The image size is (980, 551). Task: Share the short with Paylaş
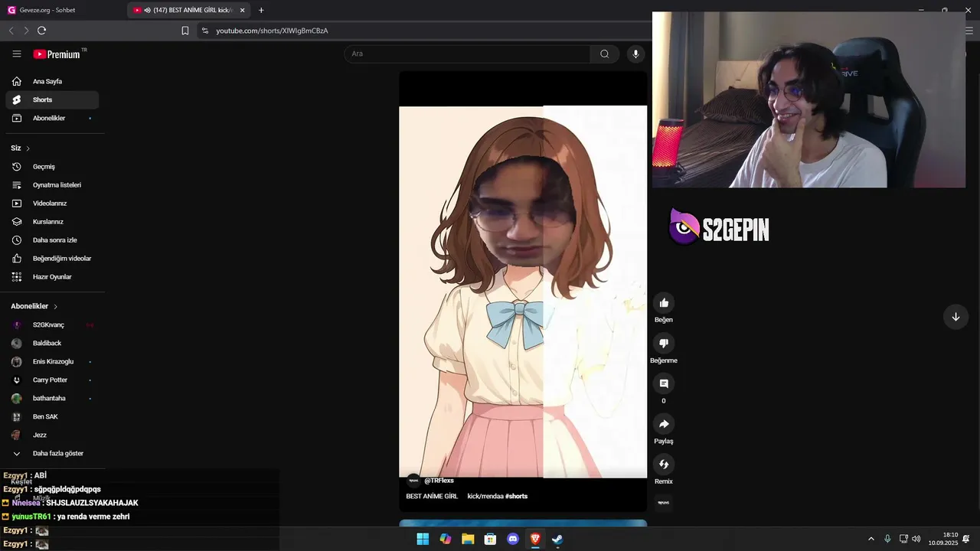(x=664, y=424)
